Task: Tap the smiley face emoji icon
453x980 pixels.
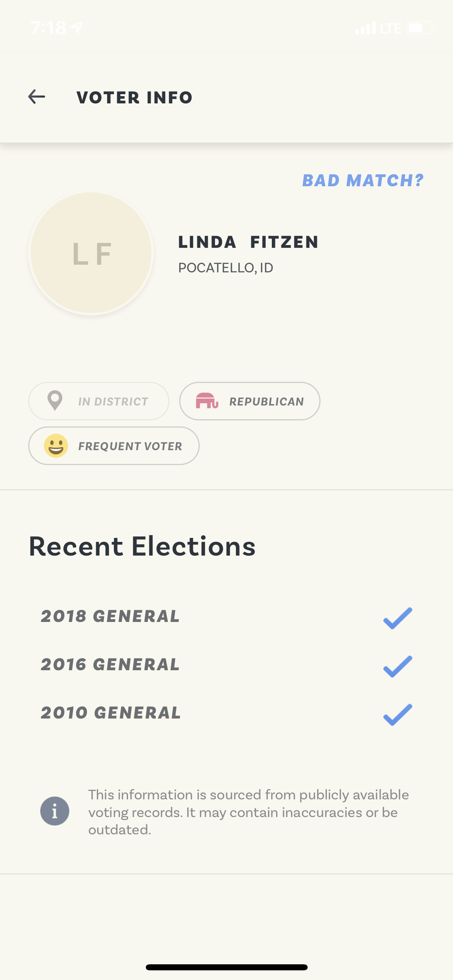Action: (56, 446)
